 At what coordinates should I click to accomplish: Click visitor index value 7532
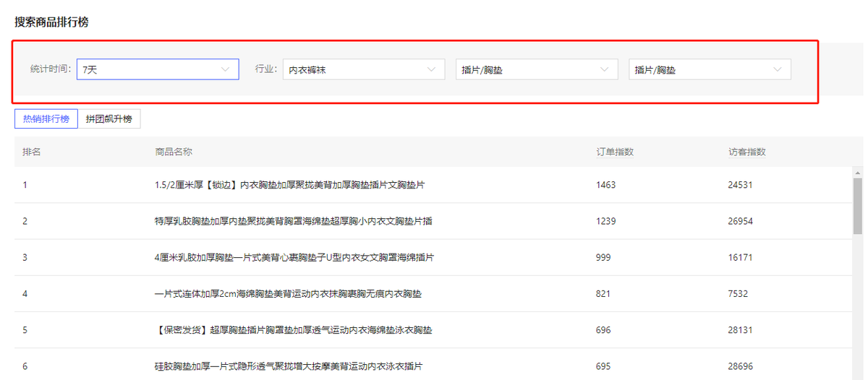pos(738,294)
